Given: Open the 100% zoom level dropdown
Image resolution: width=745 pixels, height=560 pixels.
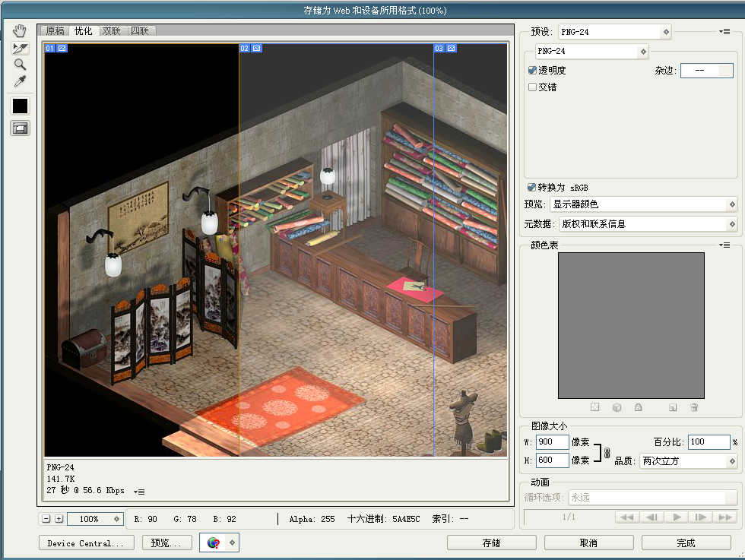Looking at the screenshot, I should [x=95, y=519].
